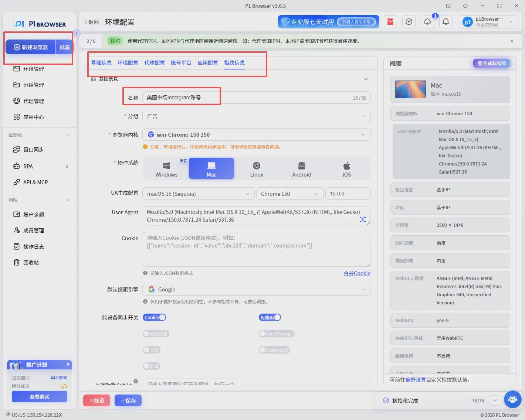This screenshot has width=525, height=420.
Task: Collapse the 基础信息 section chevron
Action: coord(366,79)
